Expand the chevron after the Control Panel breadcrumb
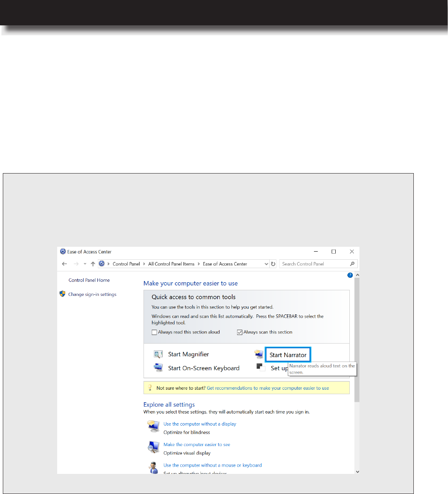The width and height of the screenshot is (448, 494). click(144, 264)
